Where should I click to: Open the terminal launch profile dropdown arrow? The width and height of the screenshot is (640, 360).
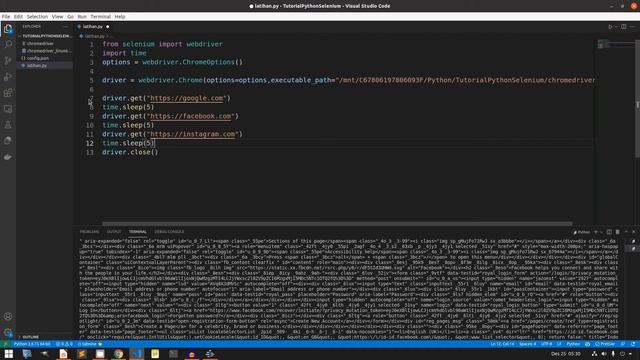click(601, 232)
